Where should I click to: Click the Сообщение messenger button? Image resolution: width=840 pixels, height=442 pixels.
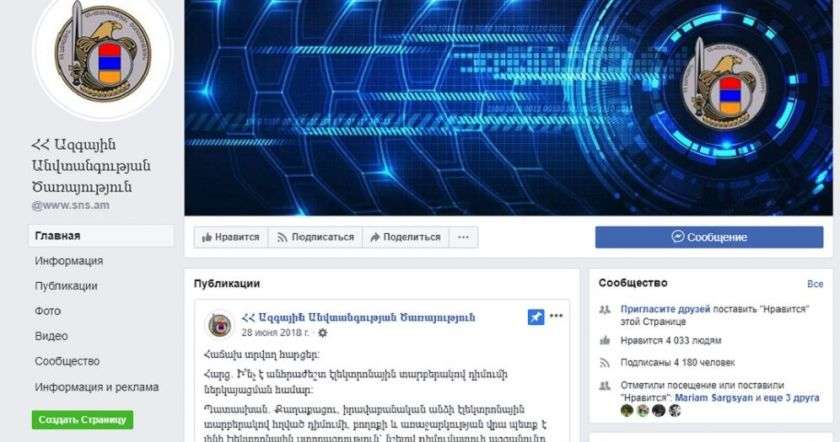[x=709, y=237]
